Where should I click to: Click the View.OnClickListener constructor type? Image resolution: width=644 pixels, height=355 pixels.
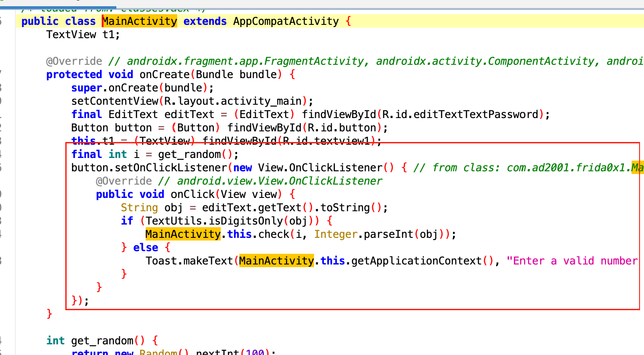[320, 168]
